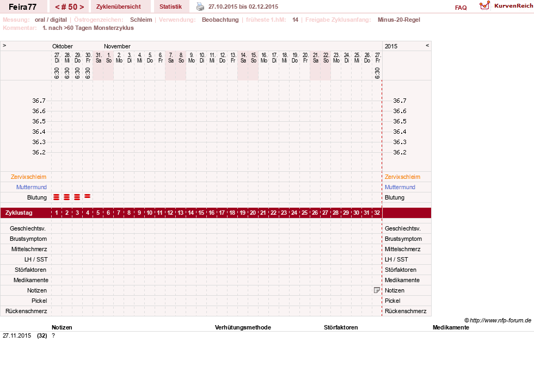Viewport: 534px width, 392px height.
Task: Click the left Medikamente row label
Action: tap(30, 280)
